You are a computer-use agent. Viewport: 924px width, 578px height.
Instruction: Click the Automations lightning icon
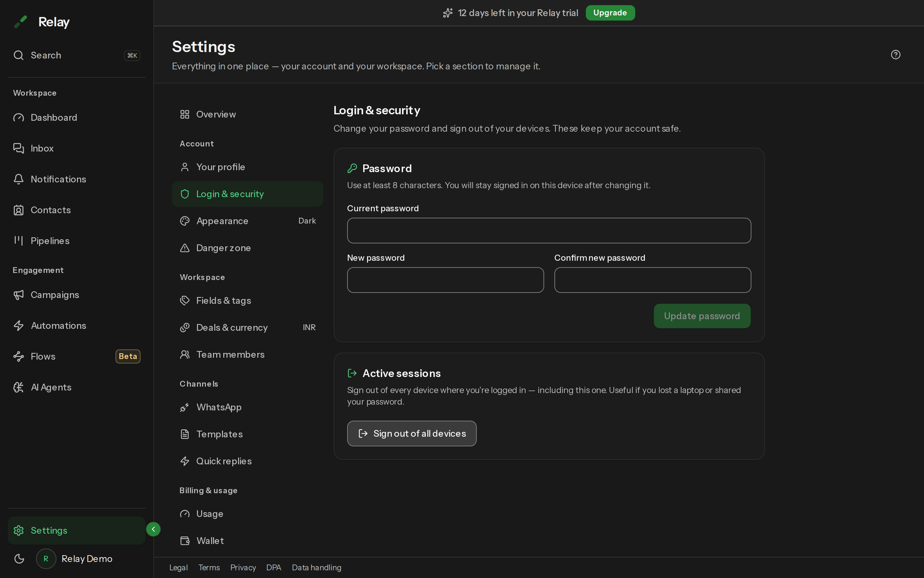tap(18, 325)
